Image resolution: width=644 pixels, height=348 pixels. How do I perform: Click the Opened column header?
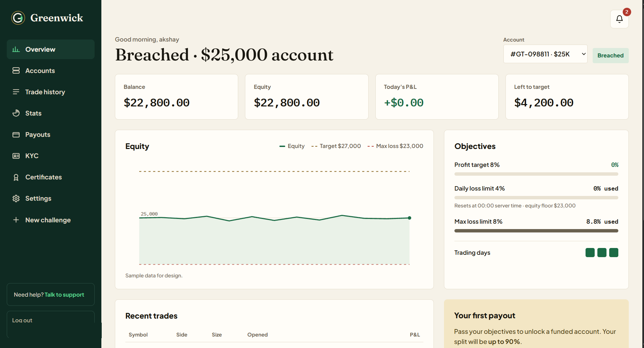click(x=257, y=334)
